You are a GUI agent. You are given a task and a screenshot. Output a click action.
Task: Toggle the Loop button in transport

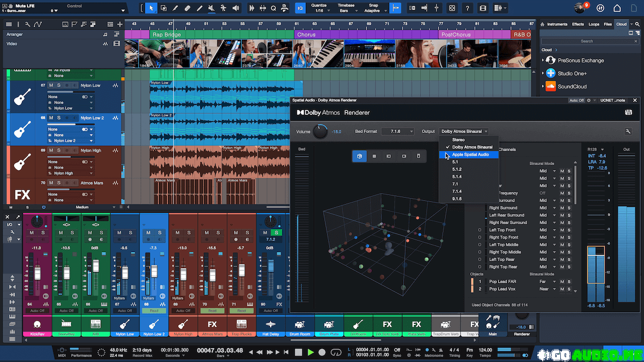coord(336,352)
